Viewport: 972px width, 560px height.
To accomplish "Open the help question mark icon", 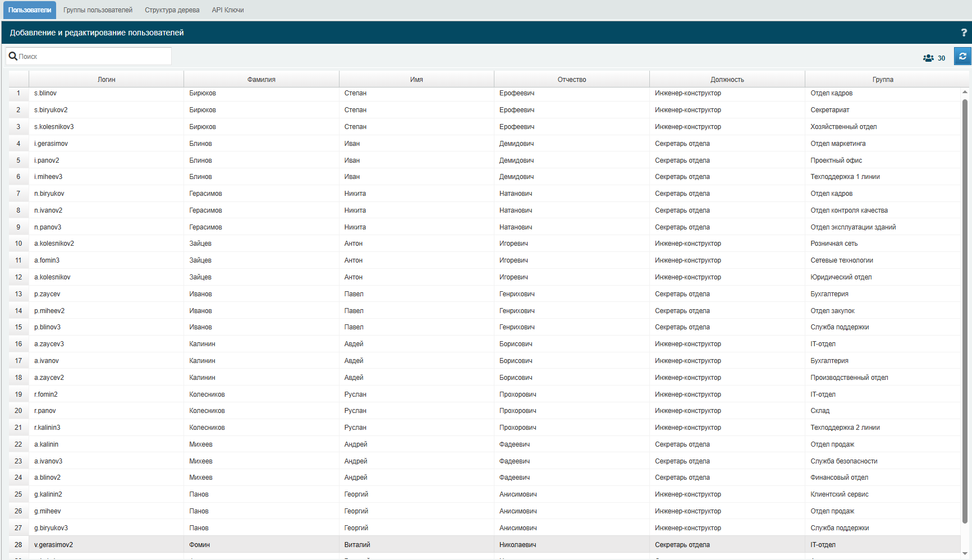I will tap(964, 33).
